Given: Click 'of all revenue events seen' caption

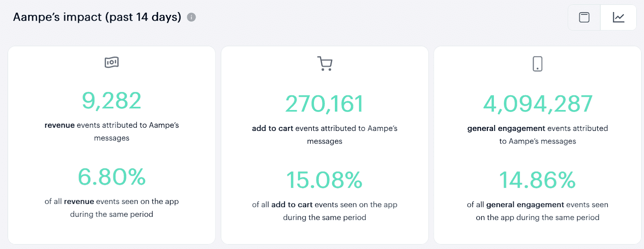Looking at the screenshot, I should [x=111, y=207].
